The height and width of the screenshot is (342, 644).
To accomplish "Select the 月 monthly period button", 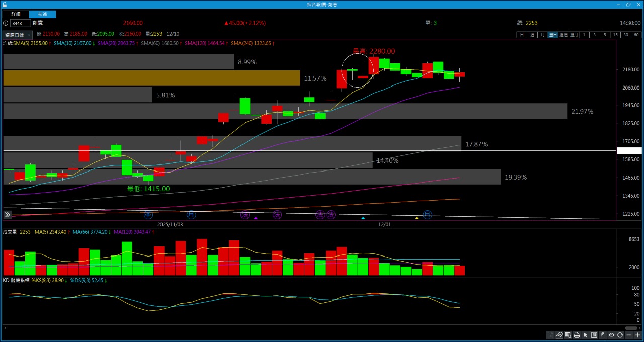I will pos(542,35).
